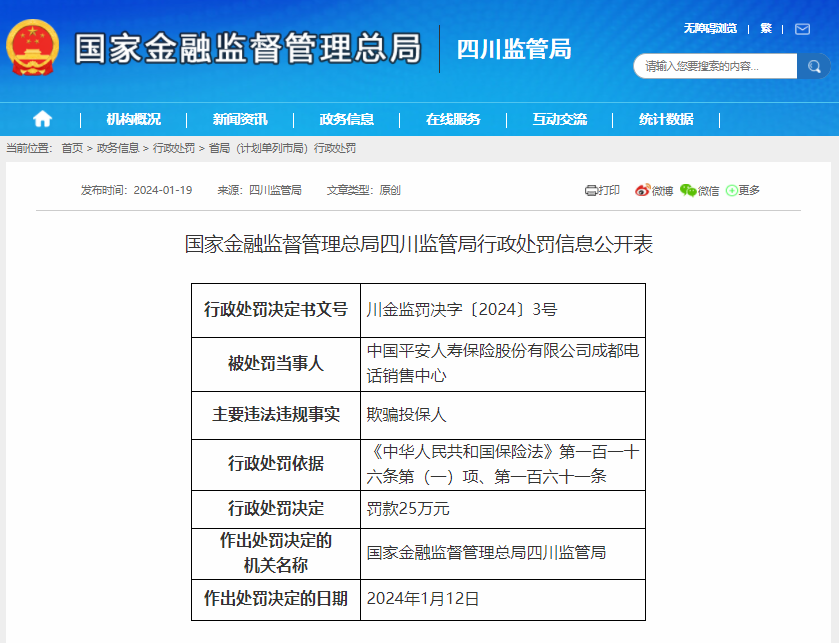Screen dimensions: 839x643
Task: Click the 作出处罚决定的机关名称 row header
Action: coord(276,554)
